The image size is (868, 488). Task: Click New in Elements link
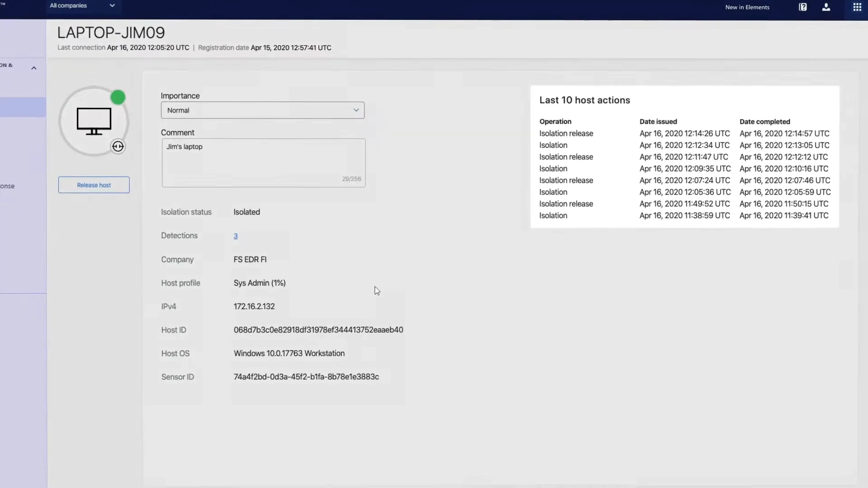pyautogui.click(x=747, y=7)
